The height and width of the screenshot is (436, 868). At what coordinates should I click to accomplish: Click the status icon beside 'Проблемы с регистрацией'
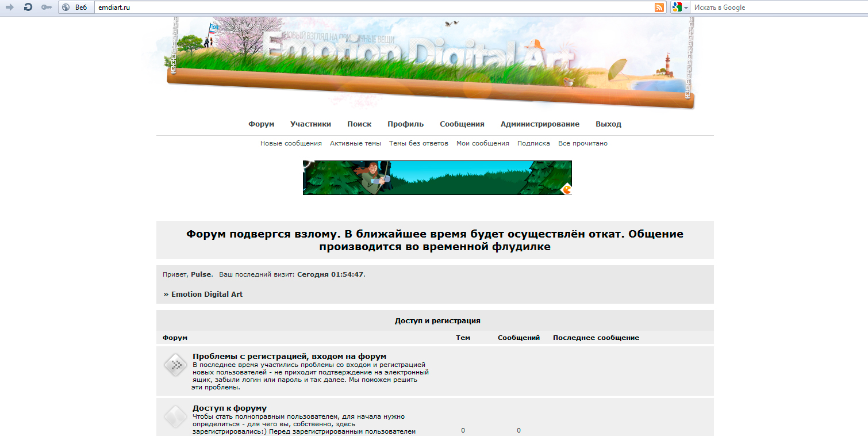175,365
